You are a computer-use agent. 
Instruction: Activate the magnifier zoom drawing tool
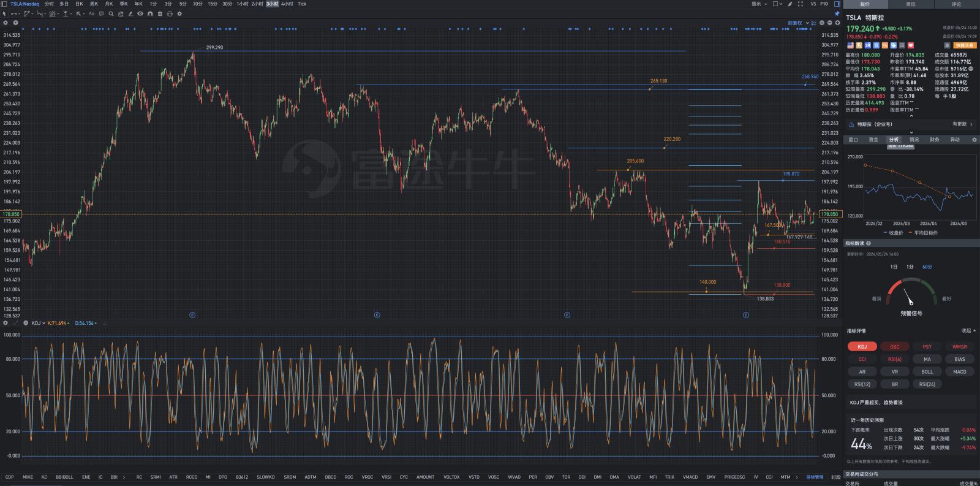pos(111,13)
